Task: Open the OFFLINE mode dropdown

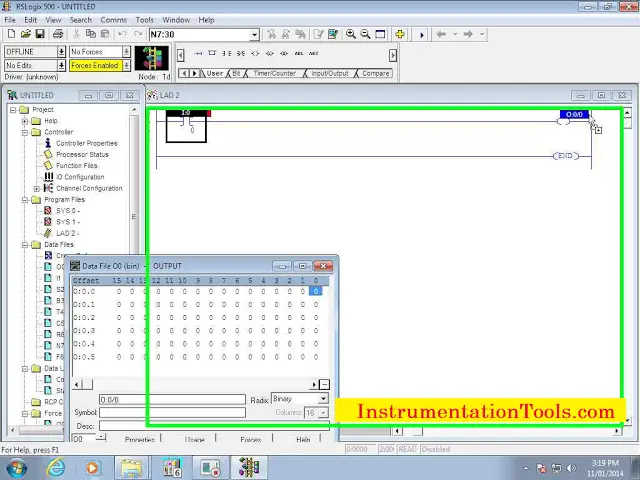Action: tap(61, 52)
